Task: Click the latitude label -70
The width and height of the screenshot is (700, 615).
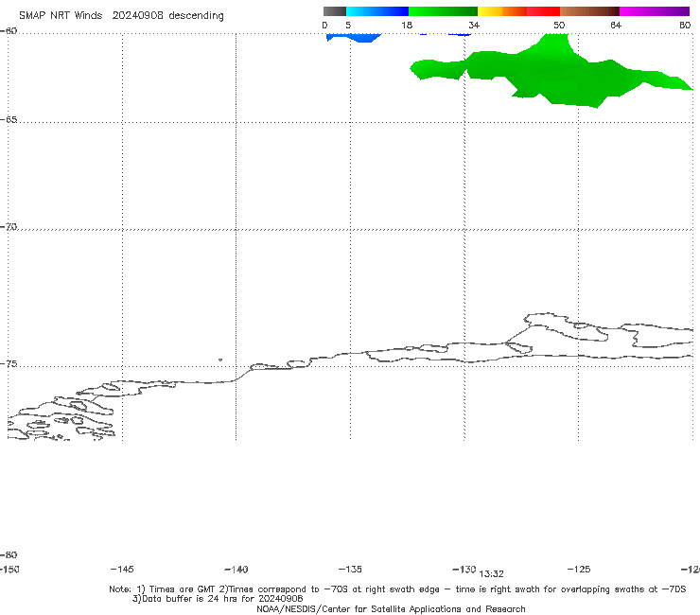Action: point(9,227)
